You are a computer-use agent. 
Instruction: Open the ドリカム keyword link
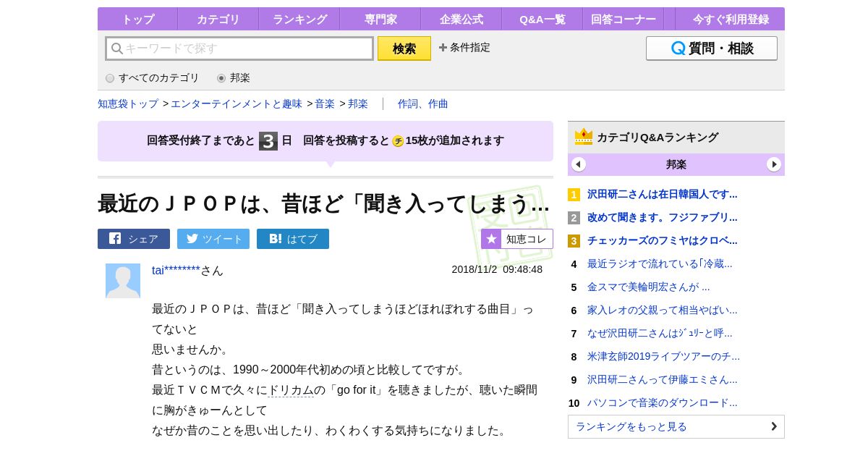[290, 390]
